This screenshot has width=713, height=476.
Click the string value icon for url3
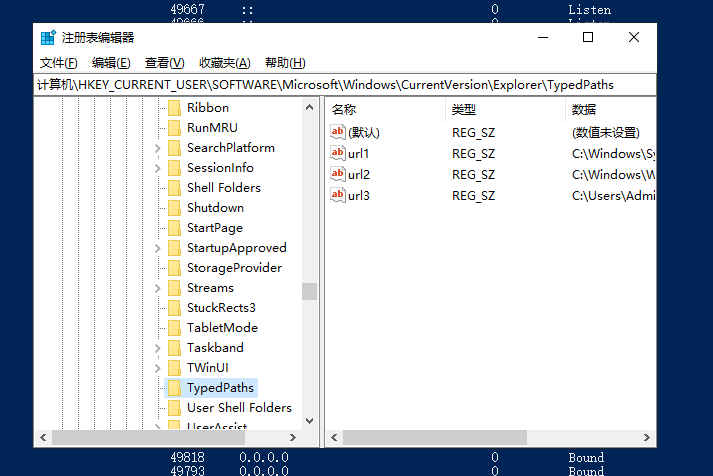tap(338, 195)
